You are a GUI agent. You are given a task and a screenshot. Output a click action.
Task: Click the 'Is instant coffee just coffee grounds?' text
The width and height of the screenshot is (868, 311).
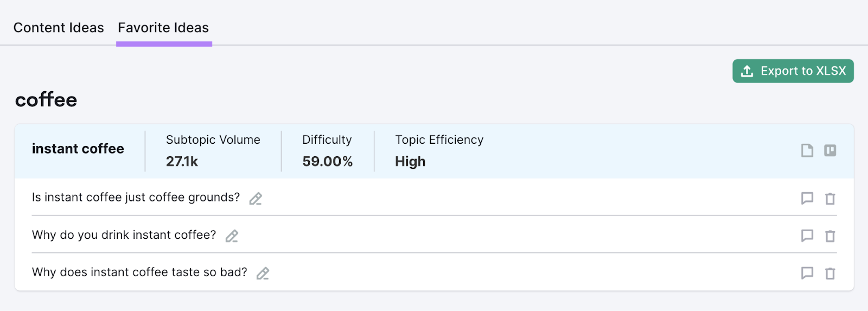pyautogui.click(x=136, y=198)
